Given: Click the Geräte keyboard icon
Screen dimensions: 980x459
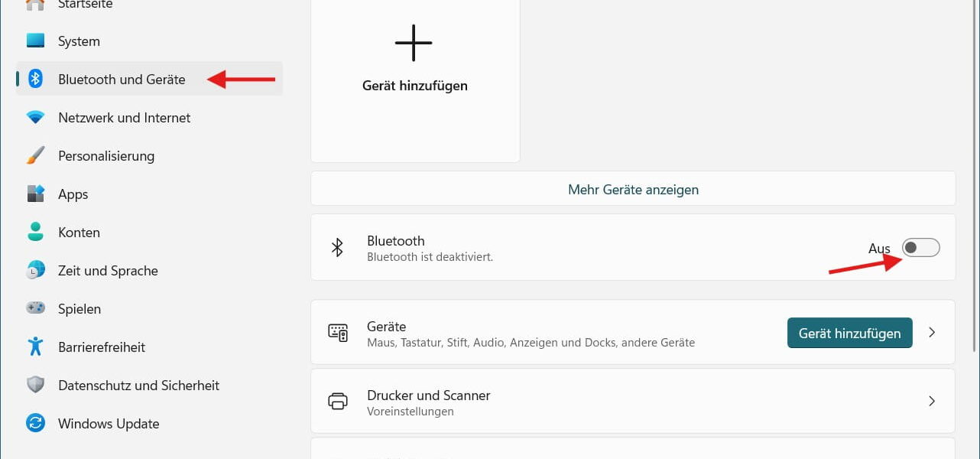Looking at the screenshot, I should point(338,332).
